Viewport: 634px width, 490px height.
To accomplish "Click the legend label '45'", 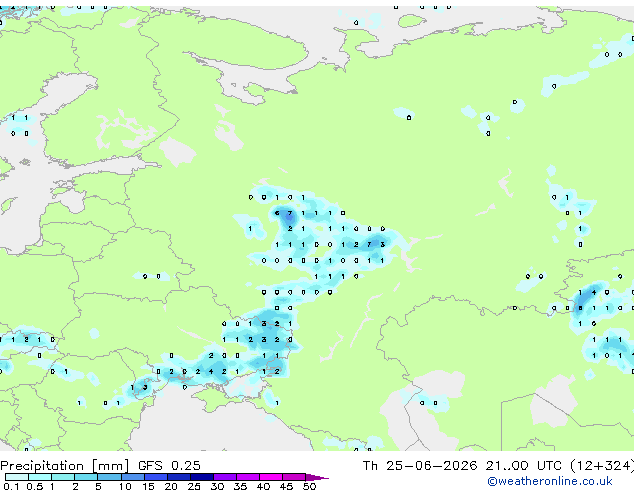I will point(286,486).
